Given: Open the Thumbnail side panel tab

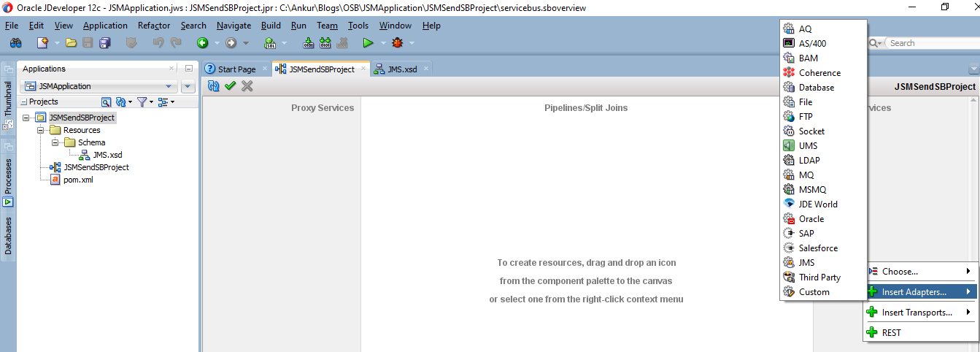Looking at the screenshot, I should pos(8,99).
